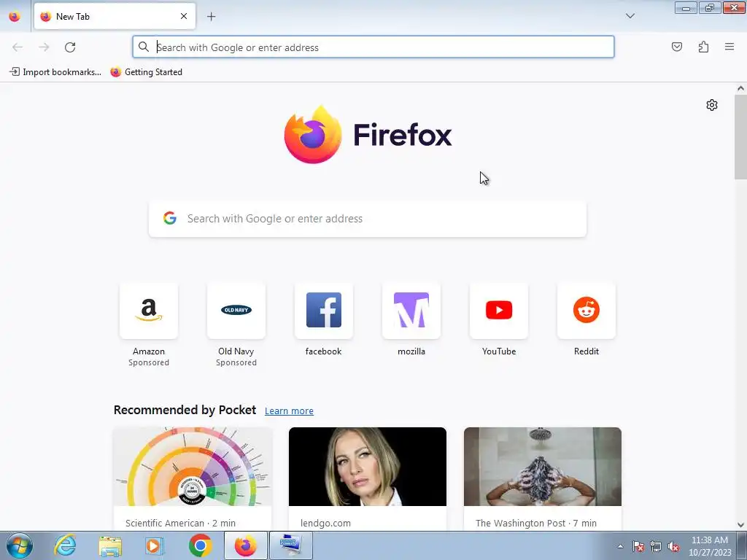Image resolution: width=747 pixels, height=560 pixels.
Task: Expand the list all tabs chevron
Action: pyautogui.click(x=630, y=16)
